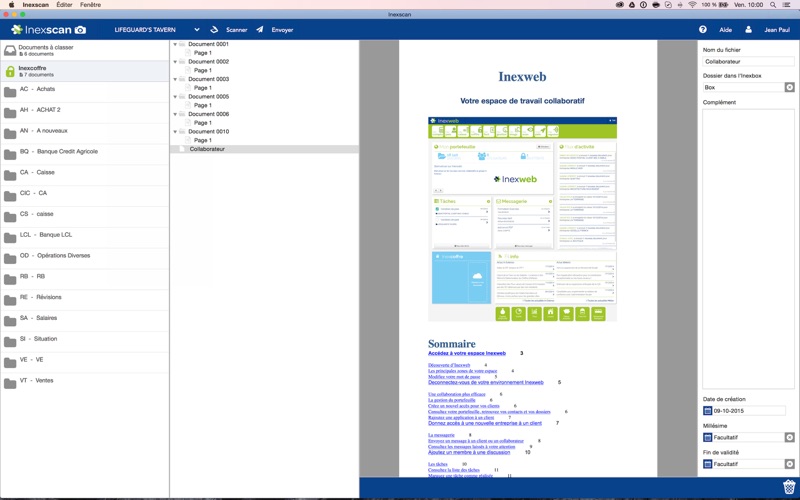The height and width of the screenshot is (500, 800).
Task: Click the Spotlight search icon in the menu bar
Action: (773, 5)
